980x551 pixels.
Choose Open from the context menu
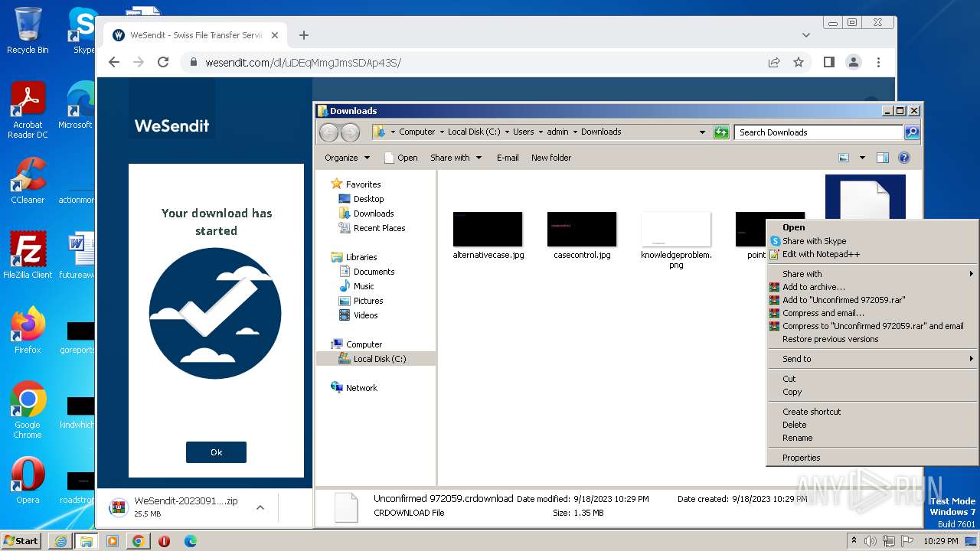click(x=873, y=227)
